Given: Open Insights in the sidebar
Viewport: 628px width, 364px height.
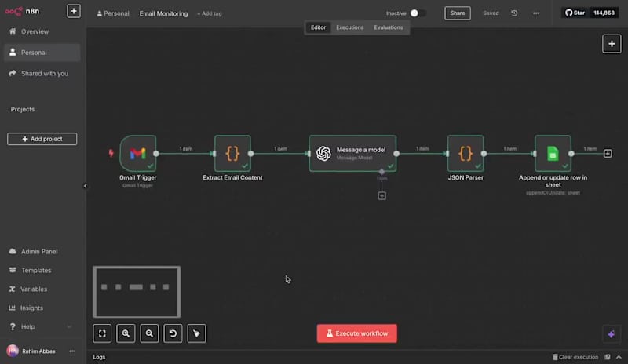Looking at the screenshot, I should [42, 308].
